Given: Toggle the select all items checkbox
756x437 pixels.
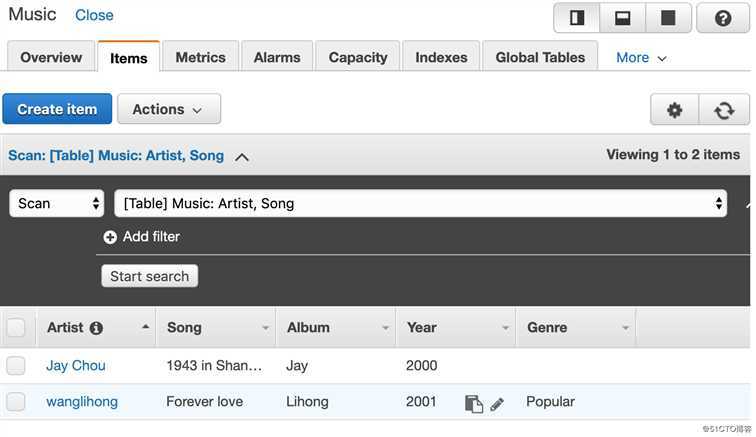Looking at the screenshot, I should click(16, 328).
